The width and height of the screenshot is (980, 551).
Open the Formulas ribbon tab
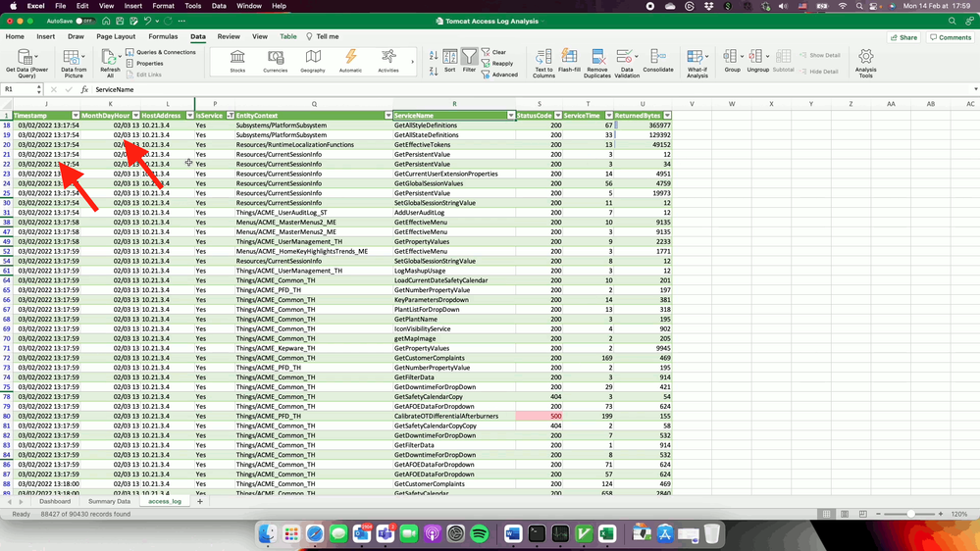(x=163, y=36)
